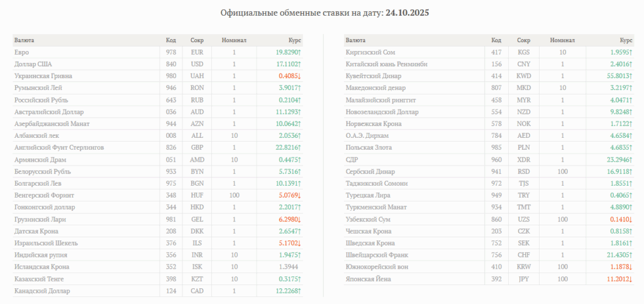Viewport: 644px width, 304px height.
Task: Click the XDR abbreviation in the СДР row
Action: [x=523, y=160]
